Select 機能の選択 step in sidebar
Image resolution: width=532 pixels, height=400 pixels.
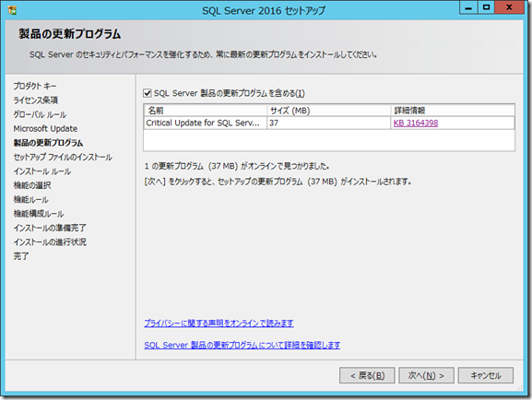pyautogui.click(x=32, y=185)
